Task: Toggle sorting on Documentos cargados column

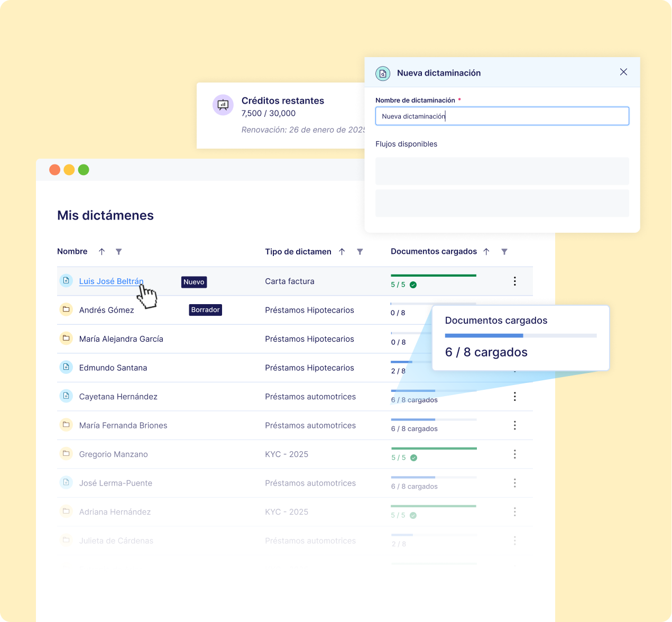Action: click(x=486, y=251)
